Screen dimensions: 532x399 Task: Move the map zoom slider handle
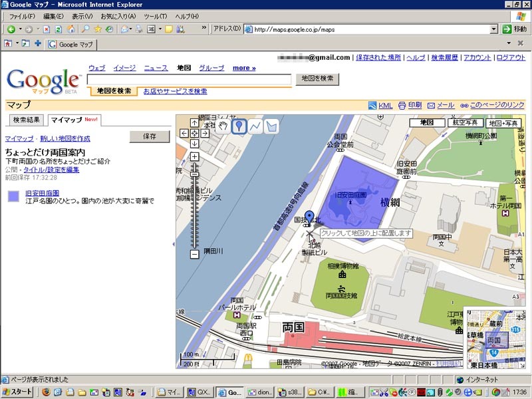pyautogui.click(x=194, y=174)
